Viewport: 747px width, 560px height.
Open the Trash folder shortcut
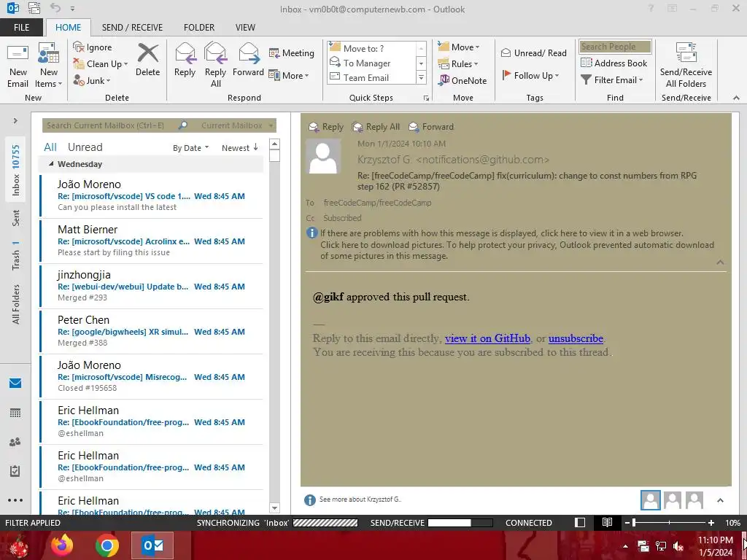click(x=16, y=256)
